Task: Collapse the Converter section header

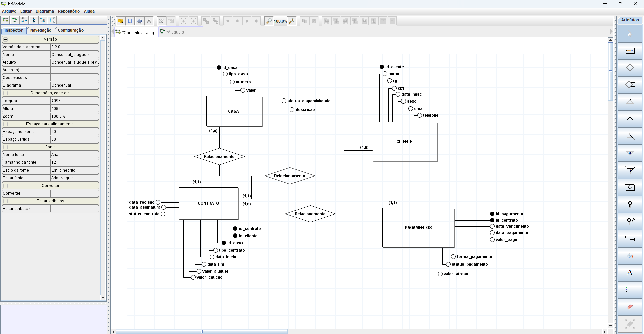Action: point(6,186)
